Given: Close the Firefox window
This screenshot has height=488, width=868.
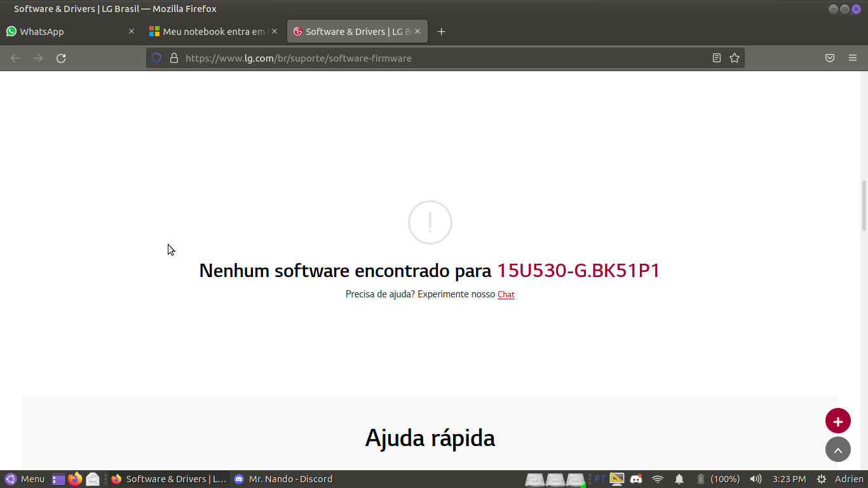Looking at the screenshot, I should click(x=856, y=9).
